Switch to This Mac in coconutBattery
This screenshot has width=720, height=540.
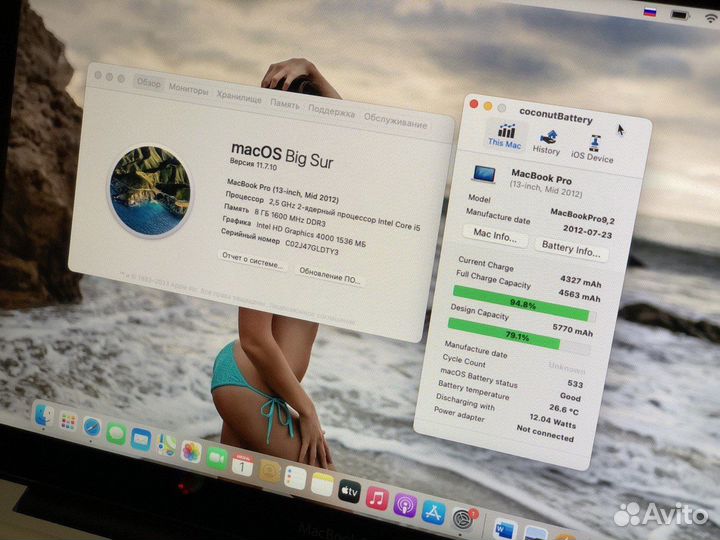(x=505, y=136)
